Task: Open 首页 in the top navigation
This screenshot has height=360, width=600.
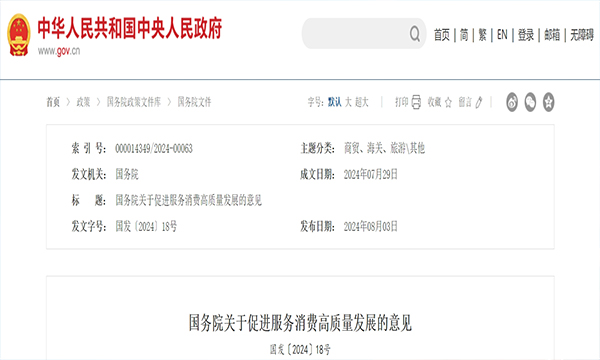Action: [x=442, y=35]
